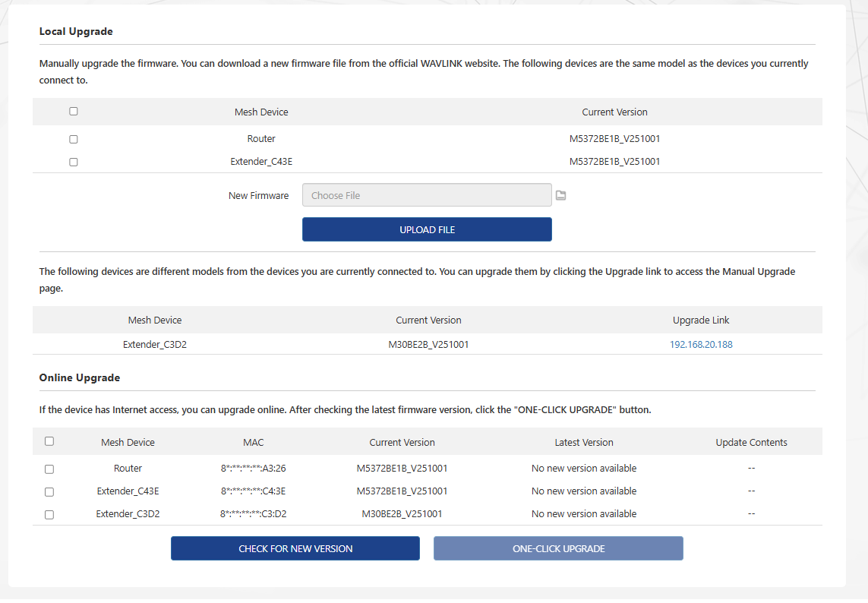This screenshot has width=868, height=603.
Task: Click the MAC column header in Online Upgrade
Action: coord(253,443)
